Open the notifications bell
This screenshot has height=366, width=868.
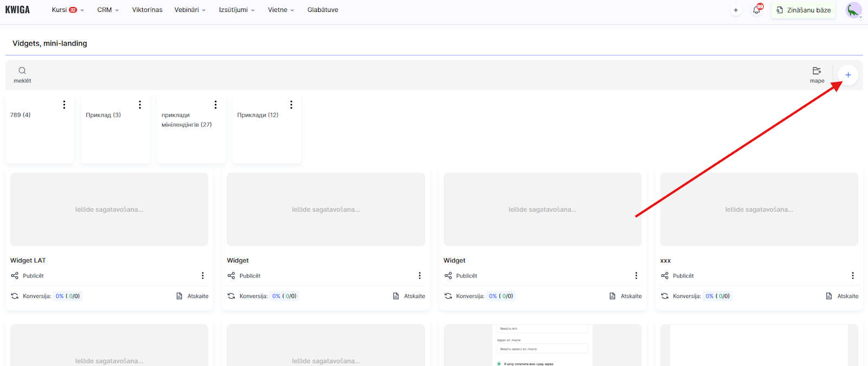756,10
